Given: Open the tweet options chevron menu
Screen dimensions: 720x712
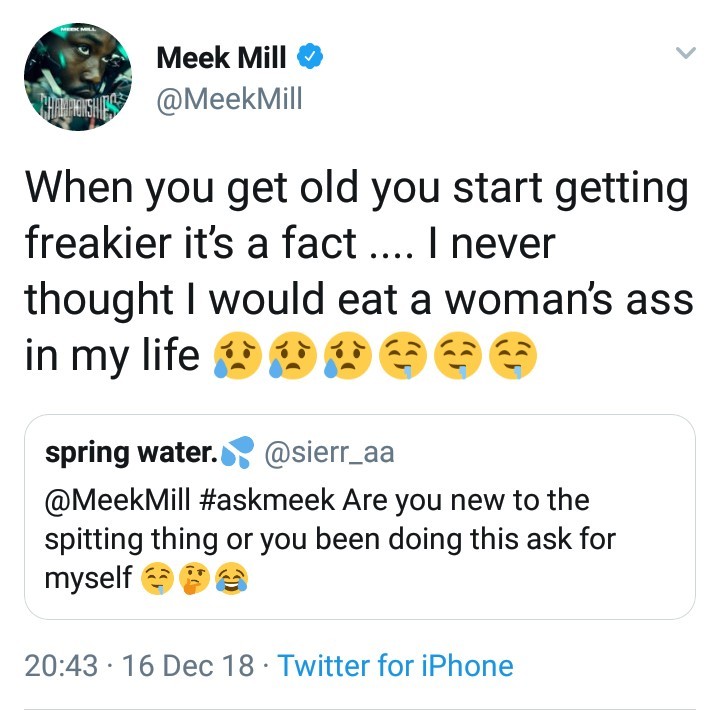Looking at the screenshot, I should [x=685, y=54].
